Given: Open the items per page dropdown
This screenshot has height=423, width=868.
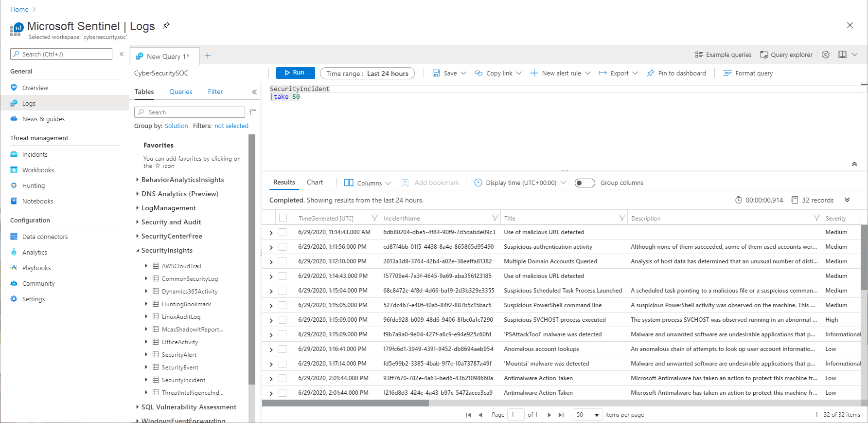Looking at the screenshot, I should [587, 415].
